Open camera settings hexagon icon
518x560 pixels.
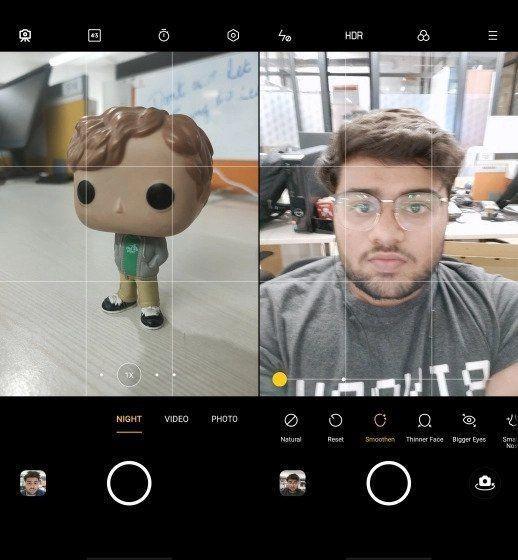point(233,35)
